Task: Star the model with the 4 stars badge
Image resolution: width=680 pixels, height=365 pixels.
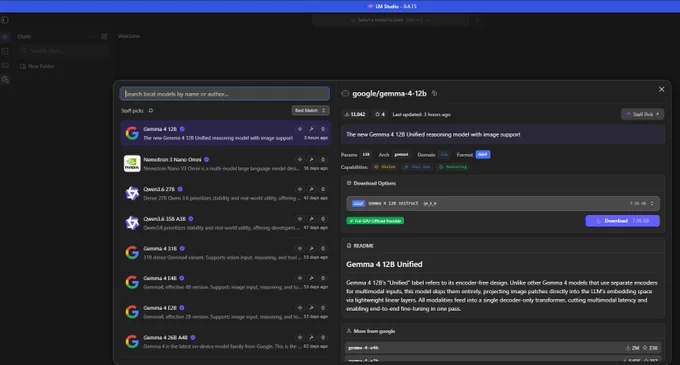Action: click(380, 114)
